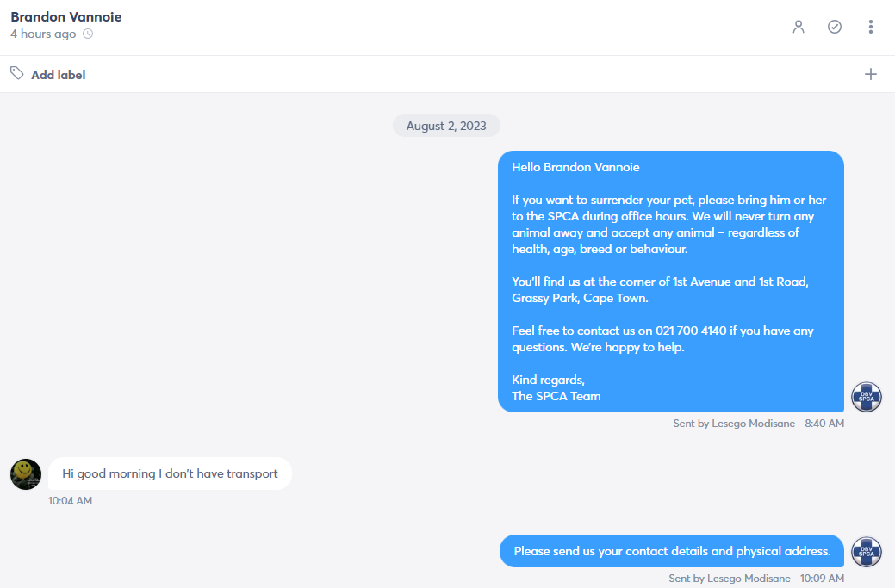
Task: Click the Add label text
Action: pos(59,75)
